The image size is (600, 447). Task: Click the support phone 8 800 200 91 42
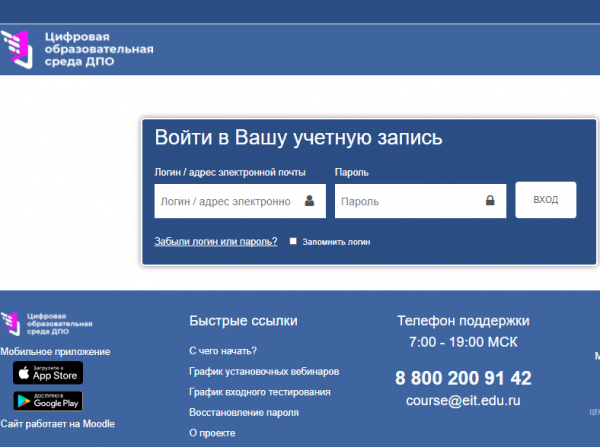coord(463,378)
